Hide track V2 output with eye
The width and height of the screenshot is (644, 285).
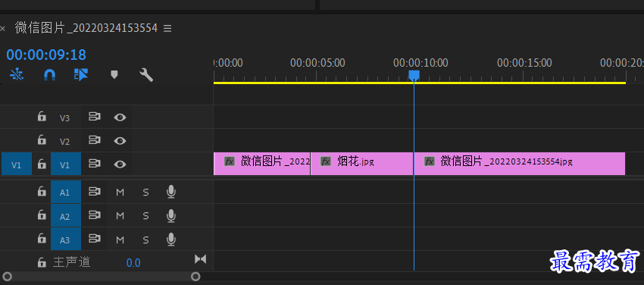(120, 141)
